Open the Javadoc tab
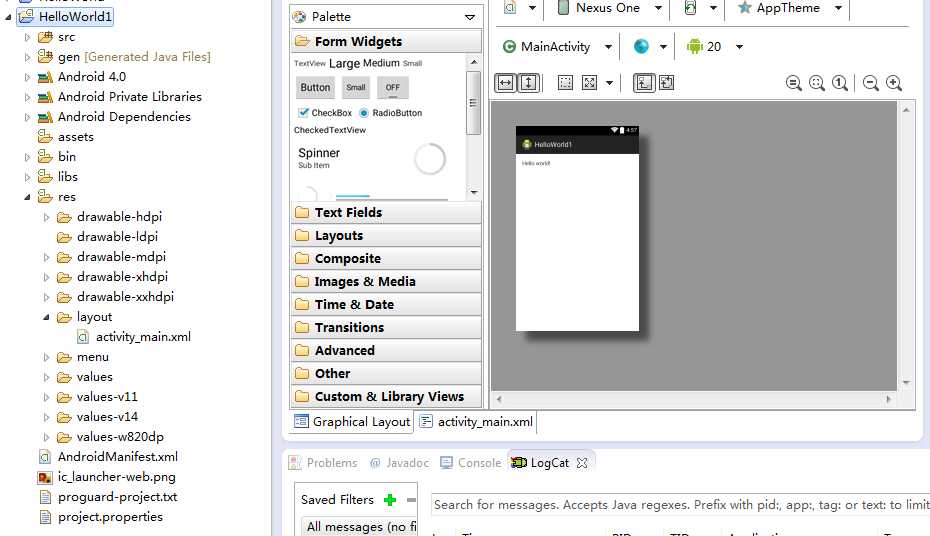This screenshot has height=536, width=930. click(x=399, y=462)
